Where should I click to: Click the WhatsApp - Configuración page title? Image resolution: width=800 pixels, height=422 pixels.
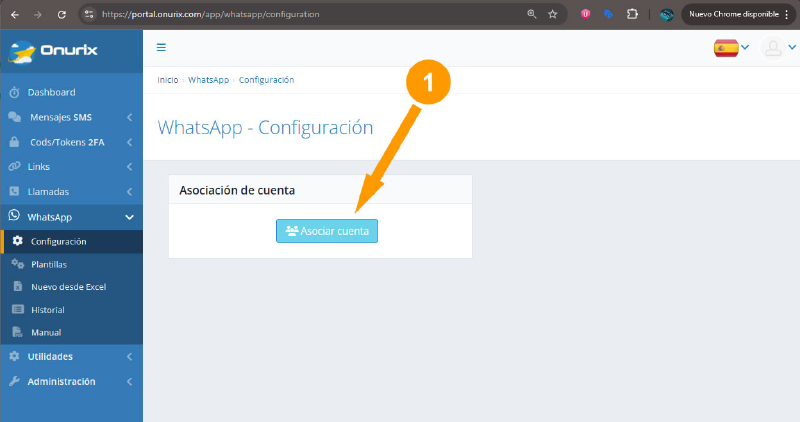(265, 128)
